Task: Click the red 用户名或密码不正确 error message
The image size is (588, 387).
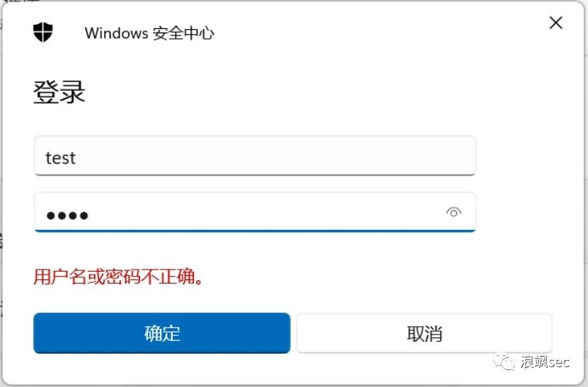Action: [x=118, y=277]
